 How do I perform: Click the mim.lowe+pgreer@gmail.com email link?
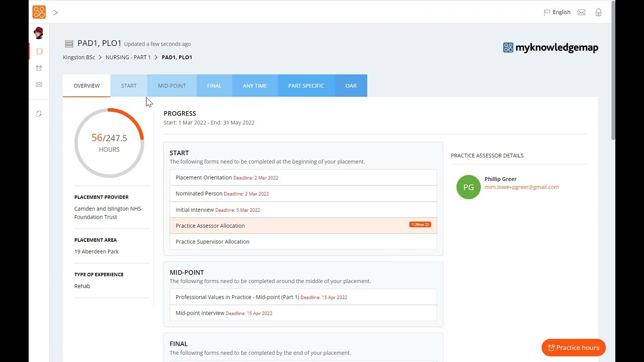pyautogui.click(x=522, y=187)
